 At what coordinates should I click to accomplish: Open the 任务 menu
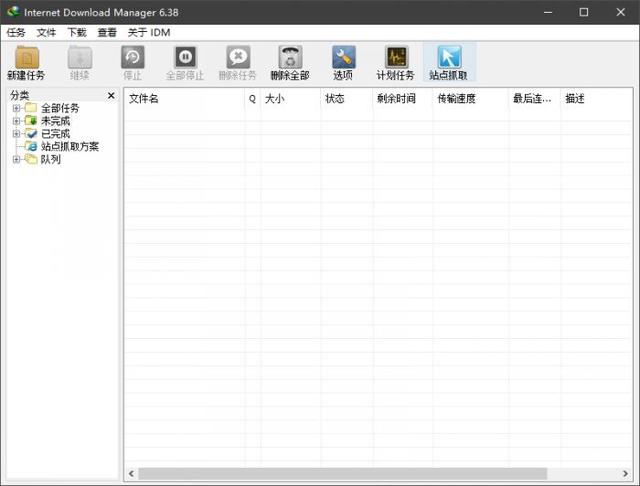(x=16, y=32)
